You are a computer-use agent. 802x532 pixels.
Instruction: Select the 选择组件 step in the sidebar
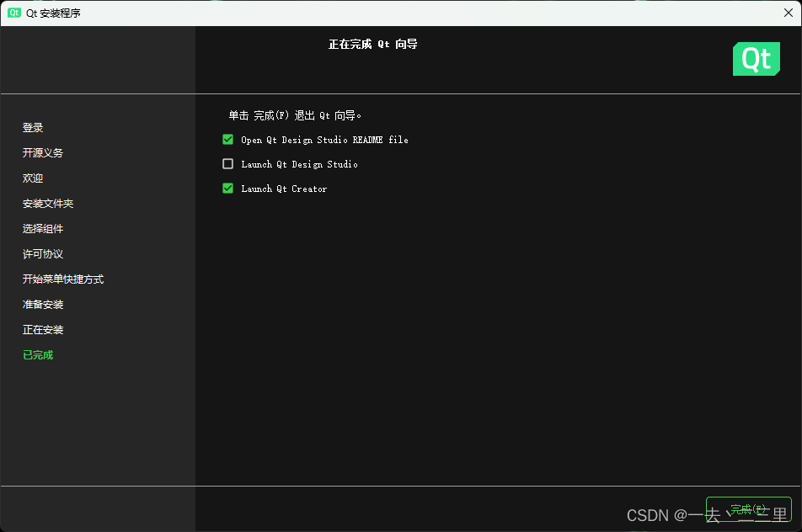43,228
